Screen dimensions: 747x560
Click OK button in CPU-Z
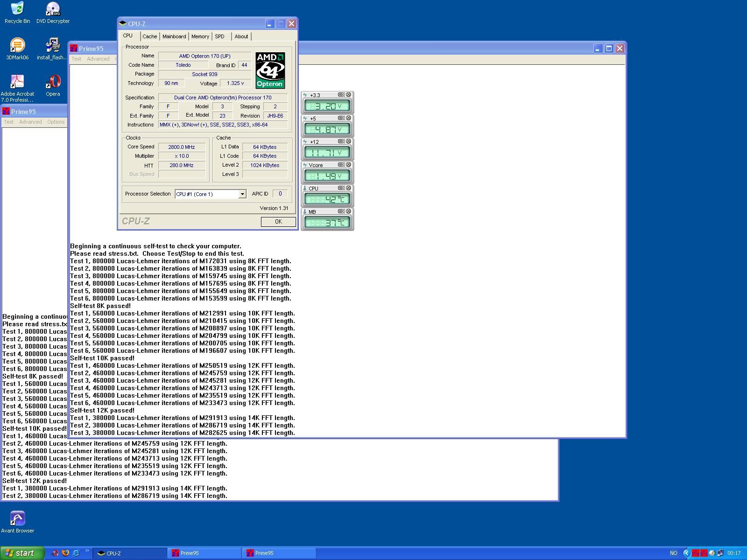[x=278, y=222]
